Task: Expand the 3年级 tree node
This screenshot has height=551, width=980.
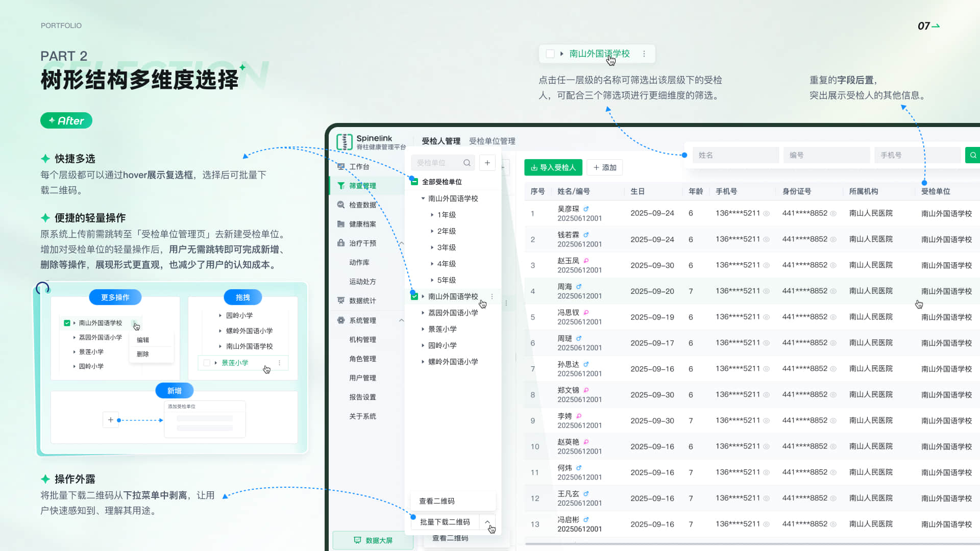Action: click(432, 247)
